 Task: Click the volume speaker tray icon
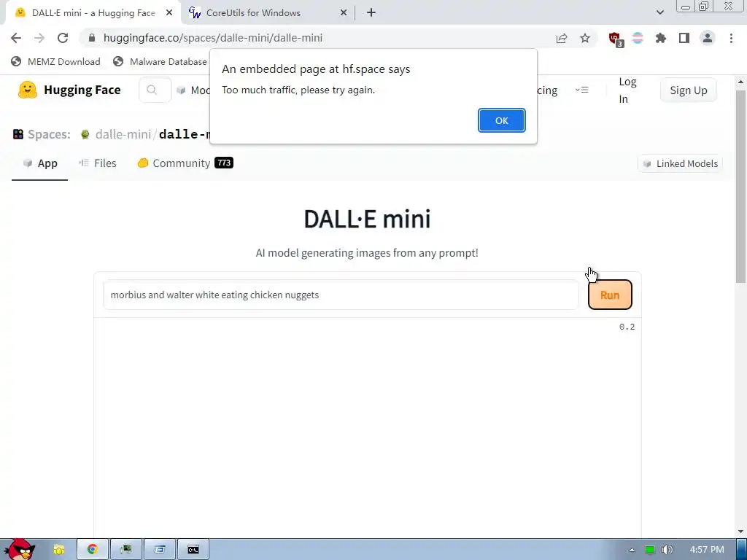[667, 550]
